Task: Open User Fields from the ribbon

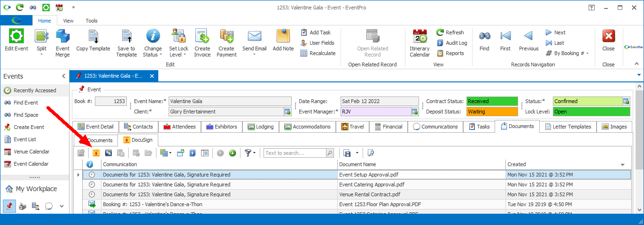Action: (317, 43)
